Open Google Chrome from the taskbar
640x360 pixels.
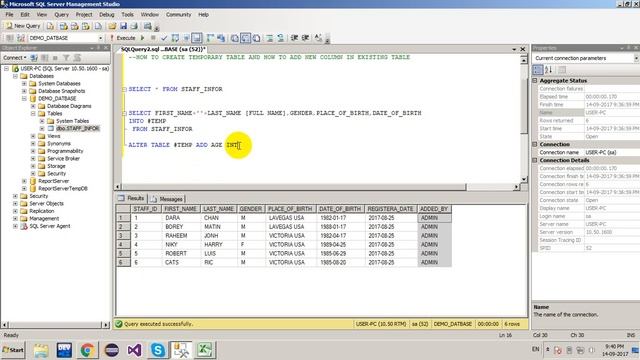(87, 350)
